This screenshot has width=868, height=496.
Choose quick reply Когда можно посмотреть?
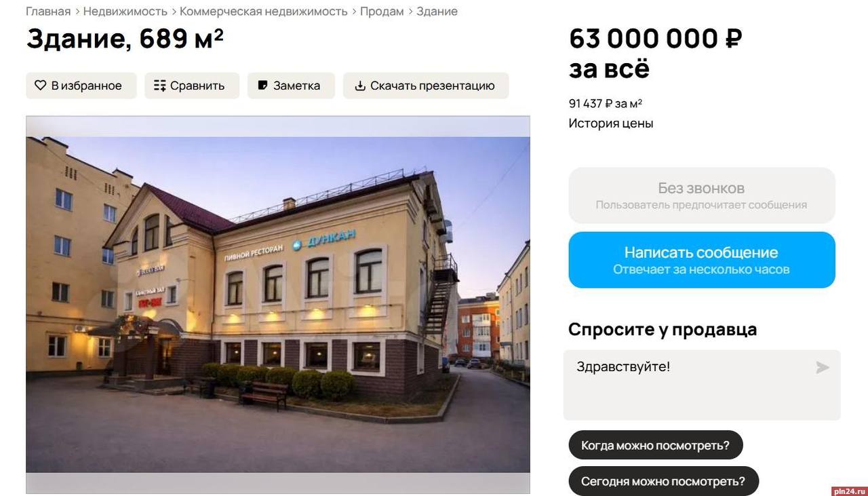click(656, 445)
